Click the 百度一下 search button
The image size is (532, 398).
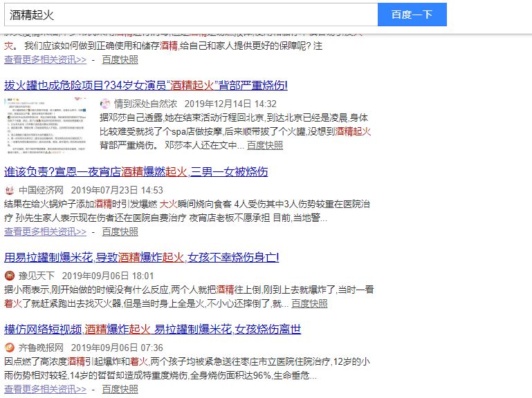pos(412,15)
